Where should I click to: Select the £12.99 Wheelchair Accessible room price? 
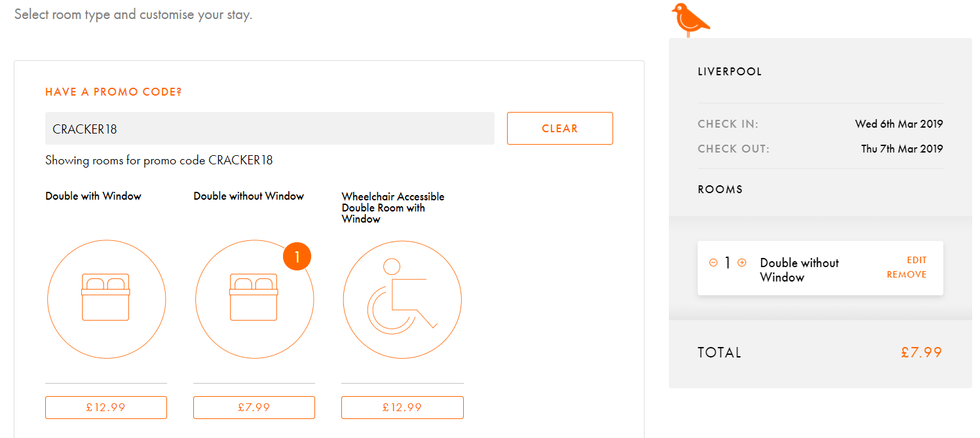pyautogui.click(x=402, y=407)
